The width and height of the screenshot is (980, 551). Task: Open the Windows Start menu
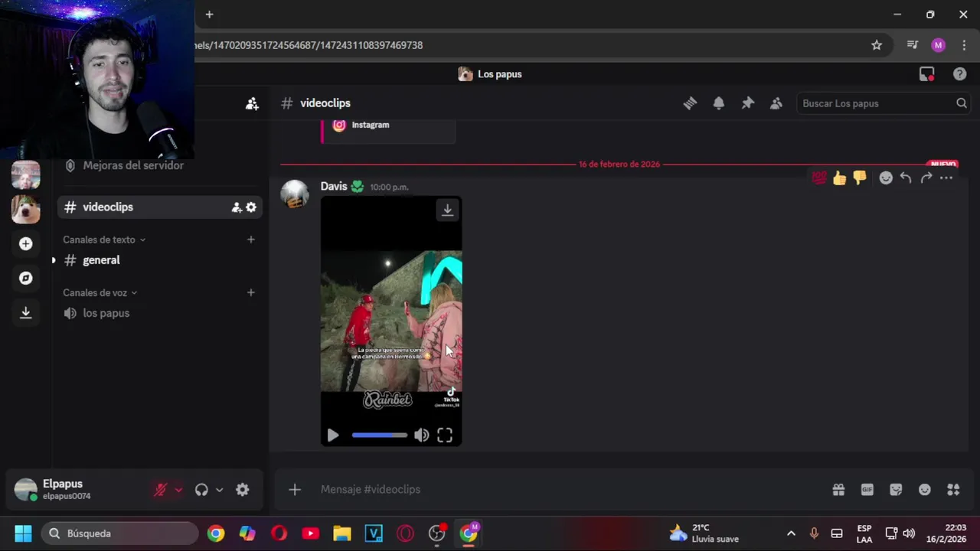pos(23,533)
